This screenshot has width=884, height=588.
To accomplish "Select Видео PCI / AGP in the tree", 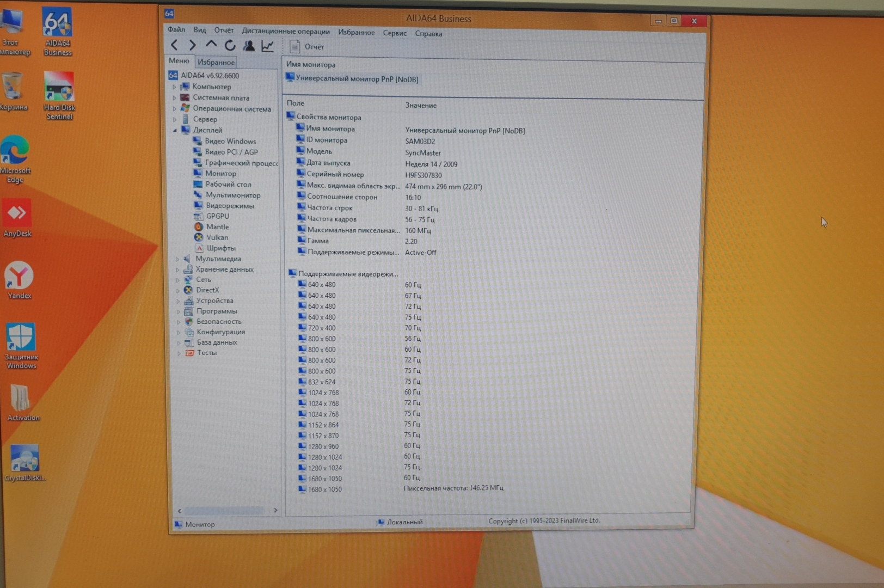I will [226, 152].
